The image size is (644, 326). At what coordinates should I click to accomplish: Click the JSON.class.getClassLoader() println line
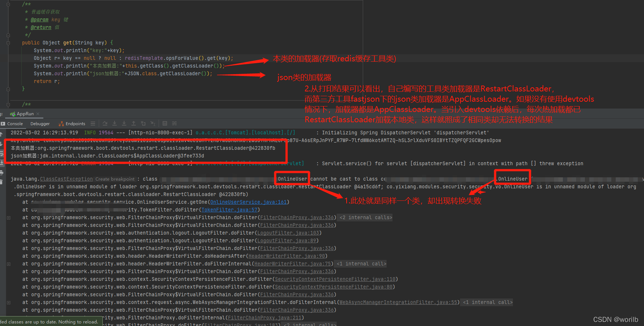tap(123, 73)
